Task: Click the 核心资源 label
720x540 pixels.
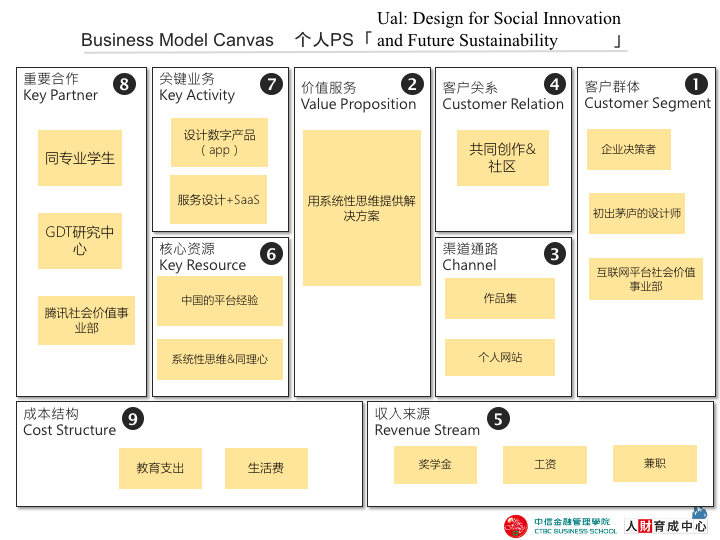Action: pyautogui.click(x=187, y=248)
